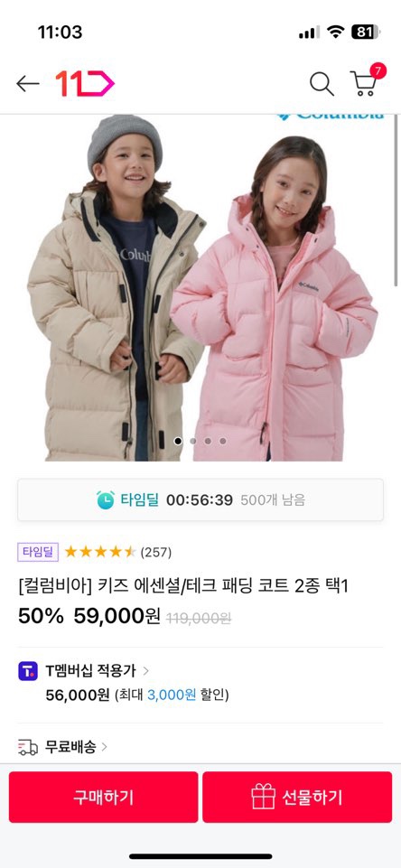Image resolution: width=401 pixels, height=868 pixels.
Task: Tap the purple 타임딜 tag
Action: pyautogui.click(x=38, y=551)
